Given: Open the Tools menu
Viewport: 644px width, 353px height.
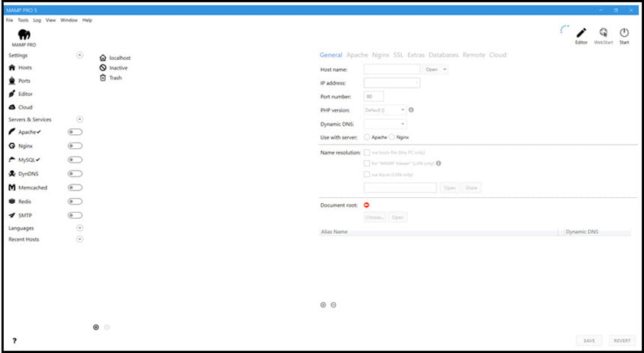Looking at the screenshot, I should click(x=23, y=20).
